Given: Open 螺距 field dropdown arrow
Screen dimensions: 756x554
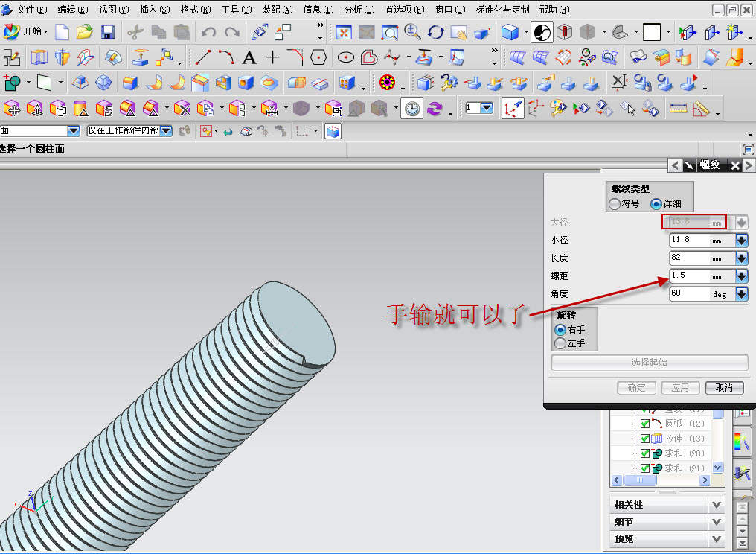Looking at the screenshot, I should pos(741,276).
